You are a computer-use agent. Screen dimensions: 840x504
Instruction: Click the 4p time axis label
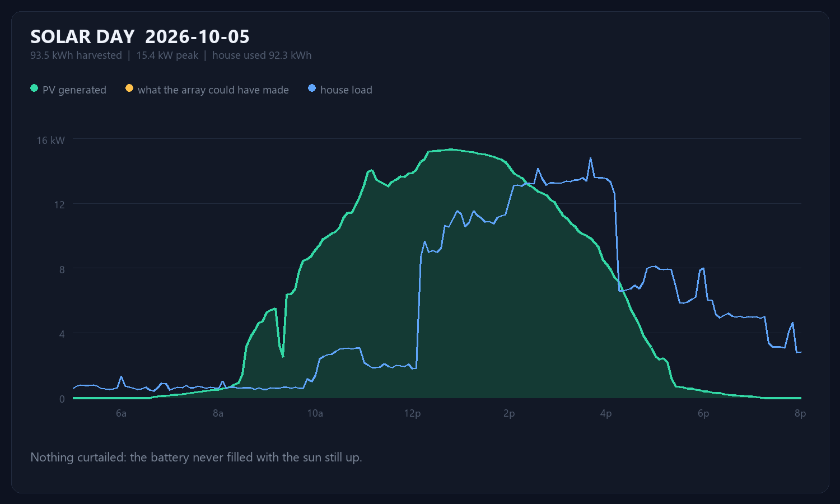click(x=606, y=413)
